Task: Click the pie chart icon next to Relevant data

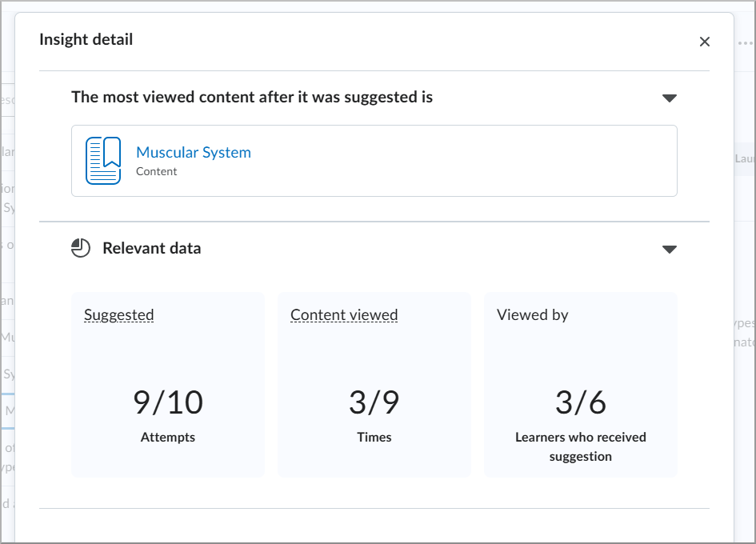Action: pyautogui.click(x=80, y=248)
